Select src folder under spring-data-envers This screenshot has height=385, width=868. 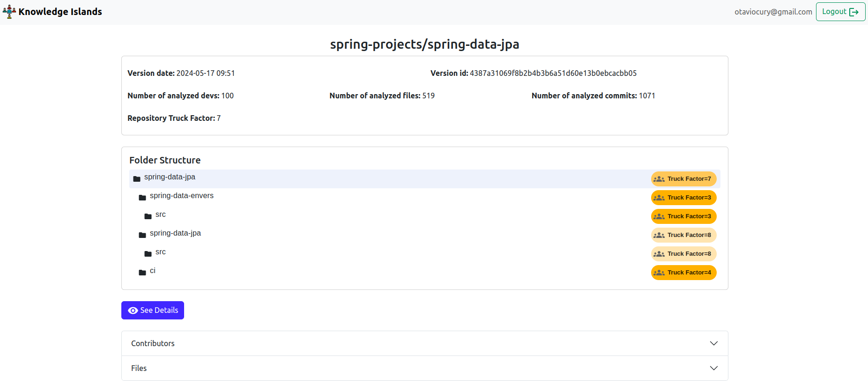point(161,215)
